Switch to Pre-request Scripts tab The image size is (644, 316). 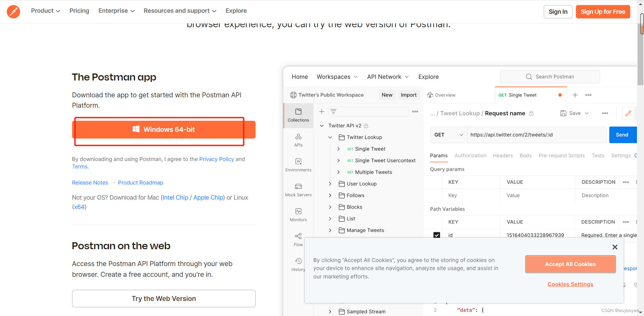[x=561, y=156]
